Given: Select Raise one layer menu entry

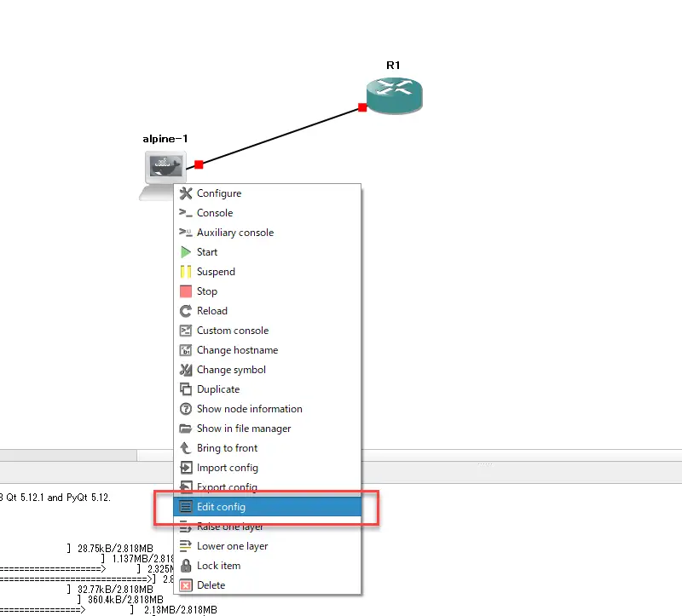Looking at the screenshot, I should 267,527.
